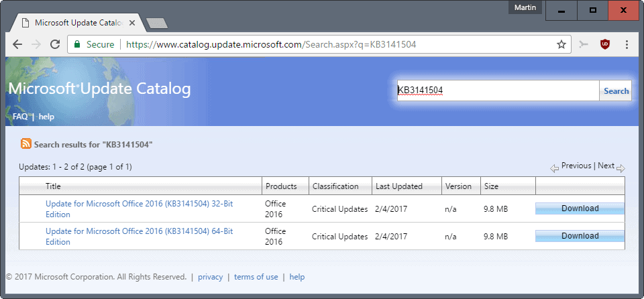Download the 64-Bit Edition update
The image size is (644, 299).
(580, 236)
